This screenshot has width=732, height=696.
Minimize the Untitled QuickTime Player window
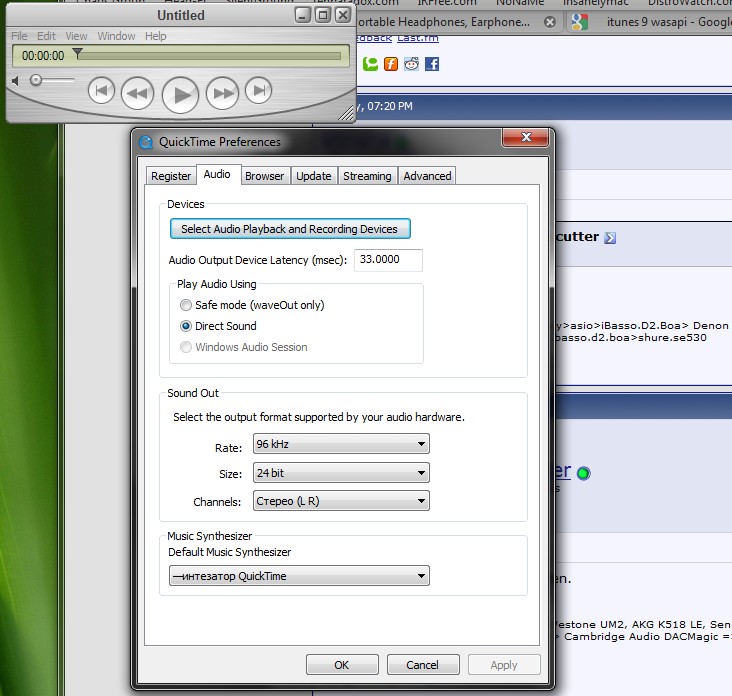[x=303, y=15]
